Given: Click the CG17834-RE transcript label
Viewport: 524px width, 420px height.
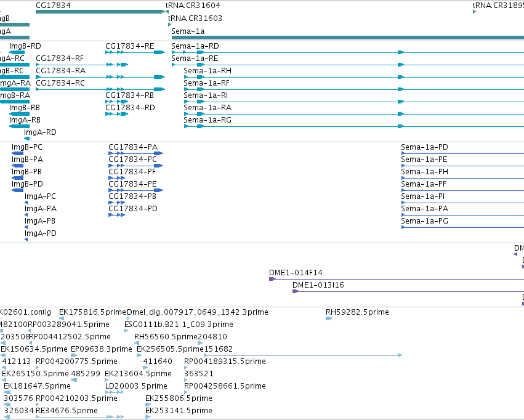Looking at the screenshot, I should point(130,46).
